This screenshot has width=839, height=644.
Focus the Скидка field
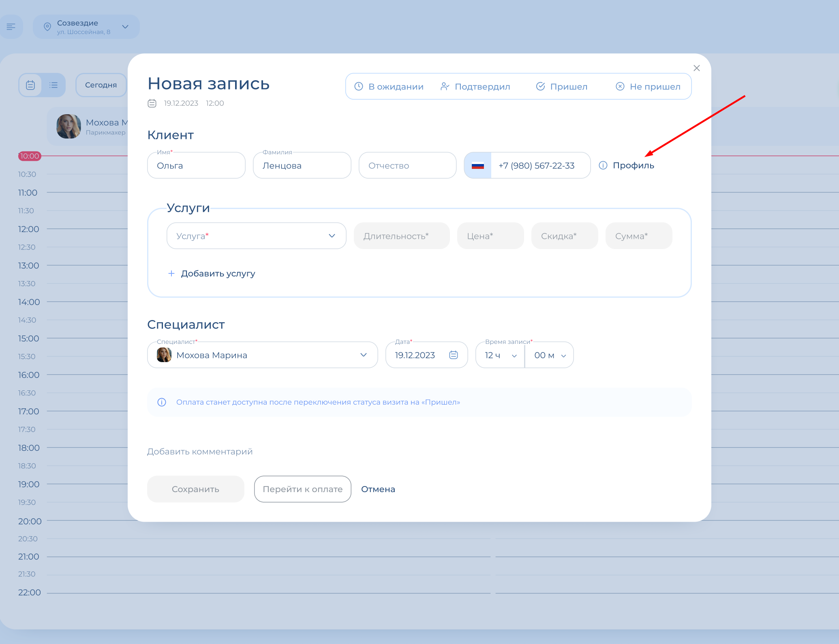click(565, 236)
